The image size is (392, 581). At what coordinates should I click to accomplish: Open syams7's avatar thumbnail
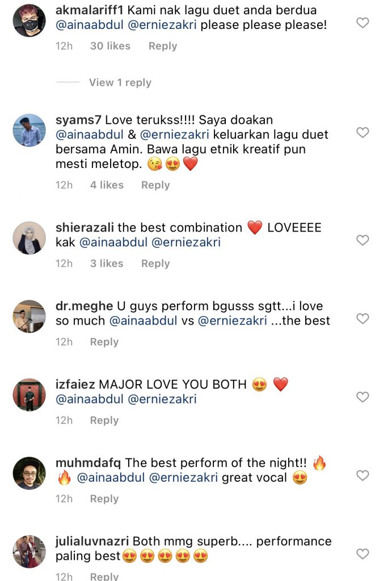29,130
